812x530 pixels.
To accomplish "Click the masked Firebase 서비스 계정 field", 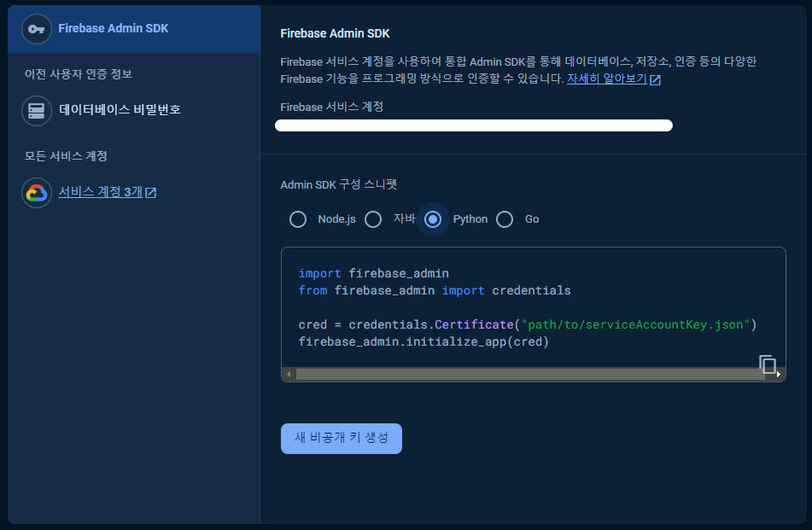I will coord(474,125).
